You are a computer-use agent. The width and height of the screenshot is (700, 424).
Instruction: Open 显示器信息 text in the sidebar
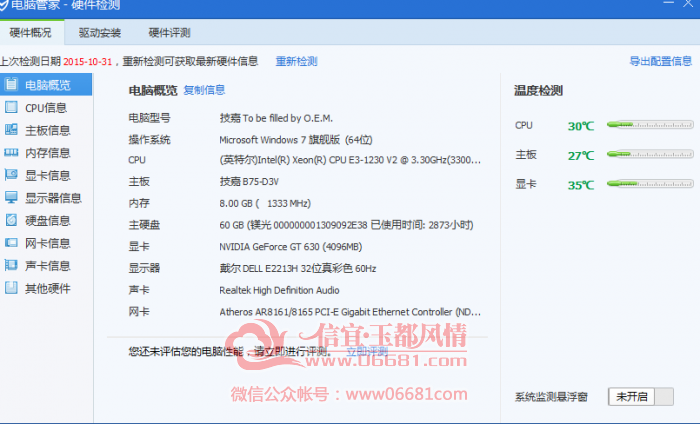(53, 198)
